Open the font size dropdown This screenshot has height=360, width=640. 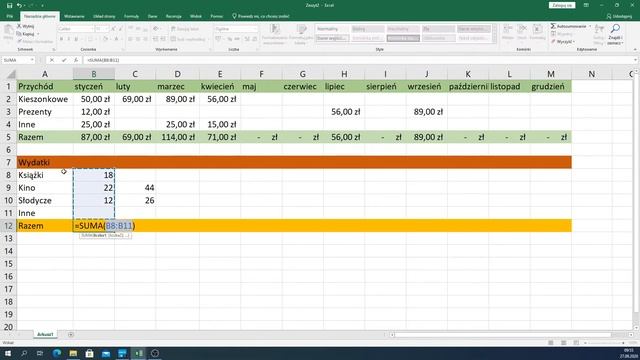click(107, 29)
